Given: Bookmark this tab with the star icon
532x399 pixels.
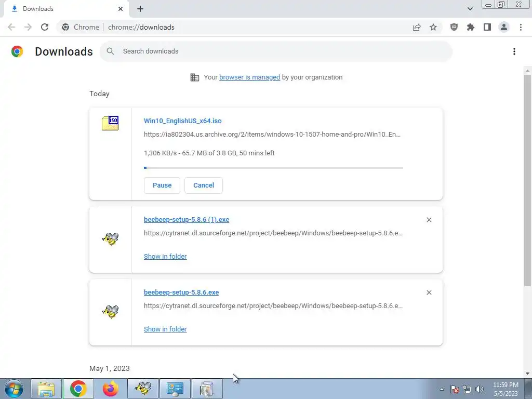Looking at the screenshot, I should point(433,27).
